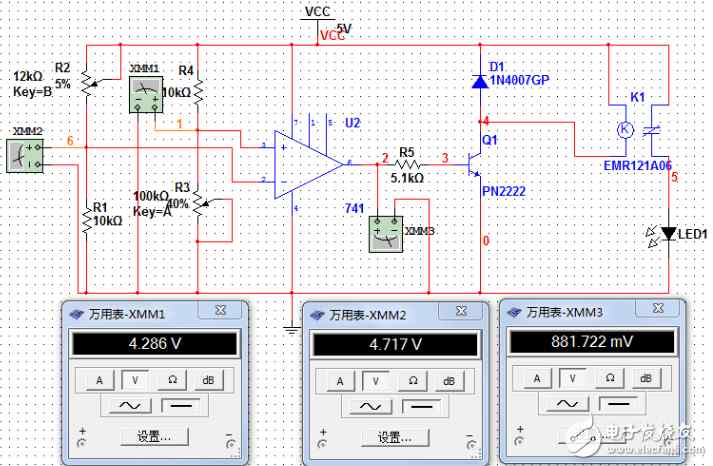The height and width of the screenshot is (466, 713).
Task: Click the PN2222 transistor label
Action: (x=504, y=191)
